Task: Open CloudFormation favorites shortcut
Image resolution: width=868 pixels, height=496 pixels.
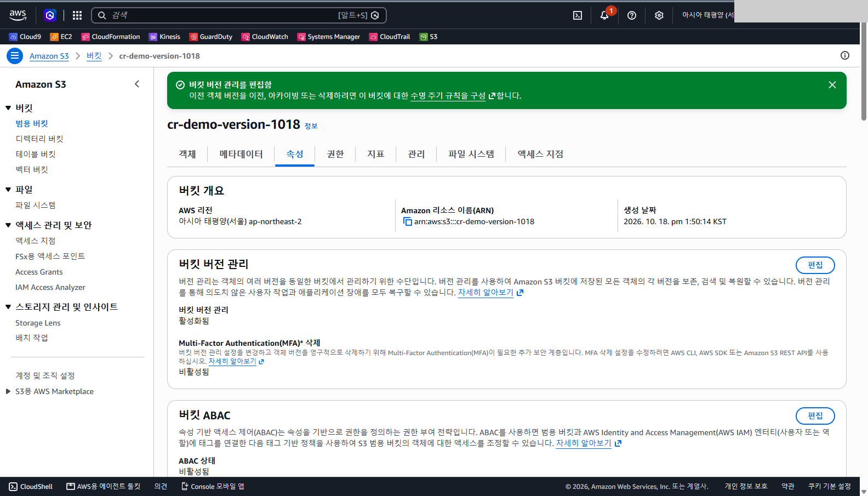Action: pyautogui.click(x=111, y=37)
